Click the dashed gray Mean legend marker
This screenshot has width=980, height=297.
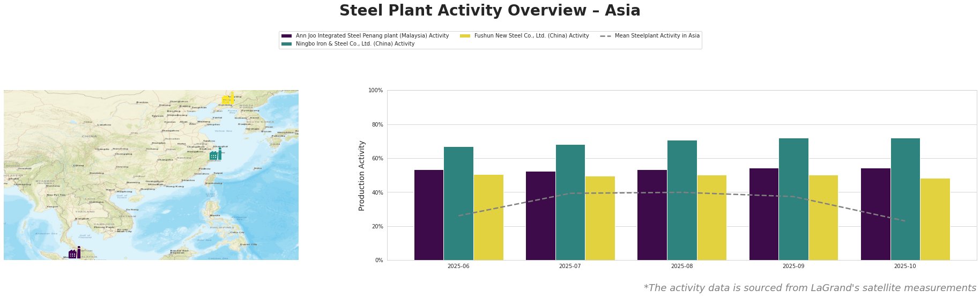[605, 36]
